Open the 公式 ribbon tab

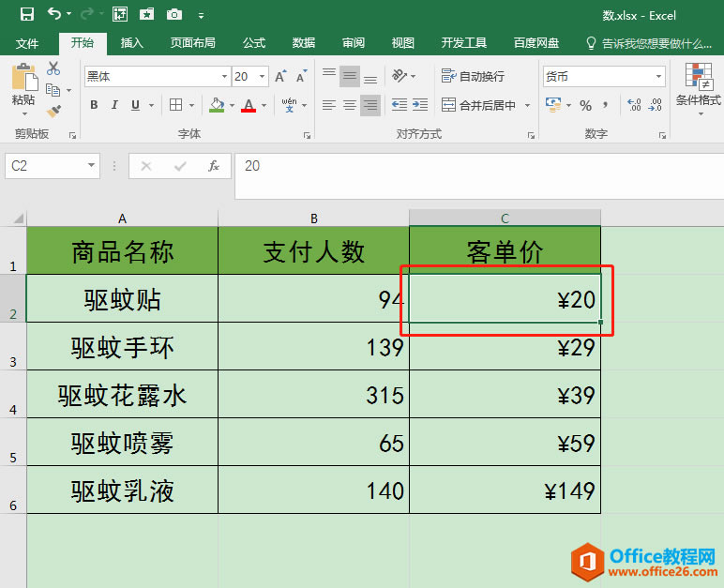pyautogui.click(x=254, y=43)
